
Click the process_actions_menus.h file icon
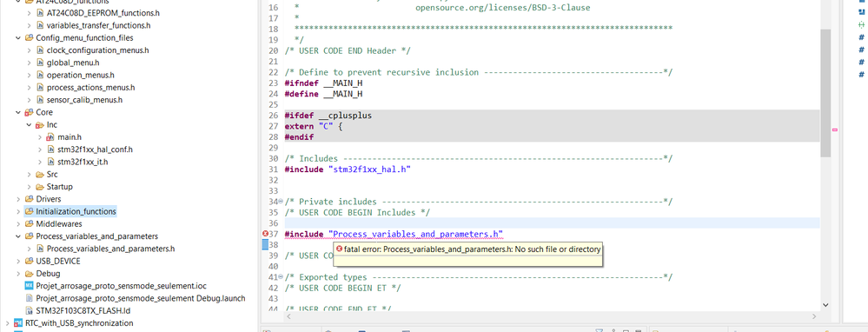[40, 88]
